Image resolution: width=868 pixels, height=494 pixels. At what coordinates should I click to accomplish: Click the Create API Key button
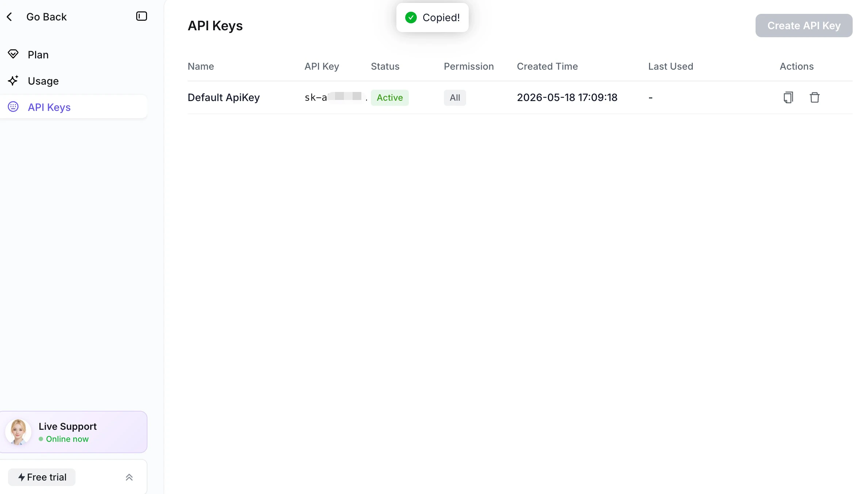pos(804,26)
